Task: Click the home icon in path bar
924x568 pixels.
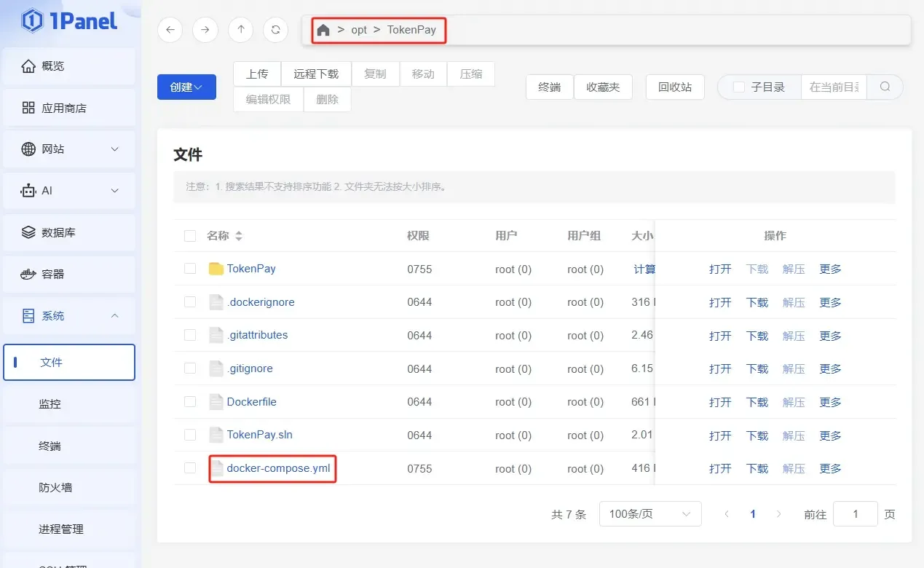Action: (323, 30)
